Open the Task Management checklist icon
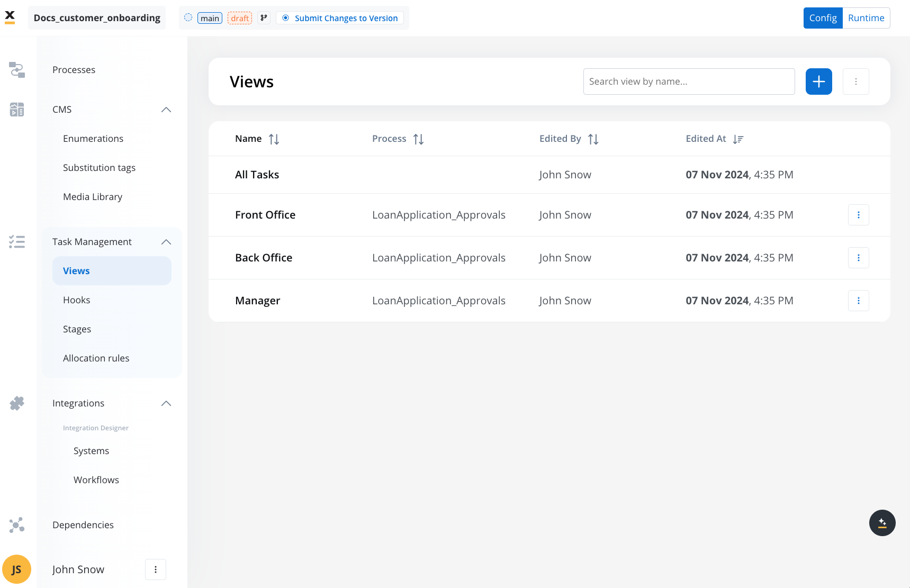 pyautogui.click(x=17, y=242)
